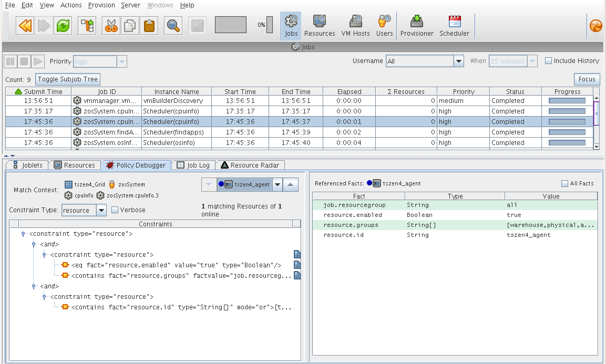Open the Provisioner tool
Image resolution: width=606 pixels, height=364 pixels.
pos(417,26)
